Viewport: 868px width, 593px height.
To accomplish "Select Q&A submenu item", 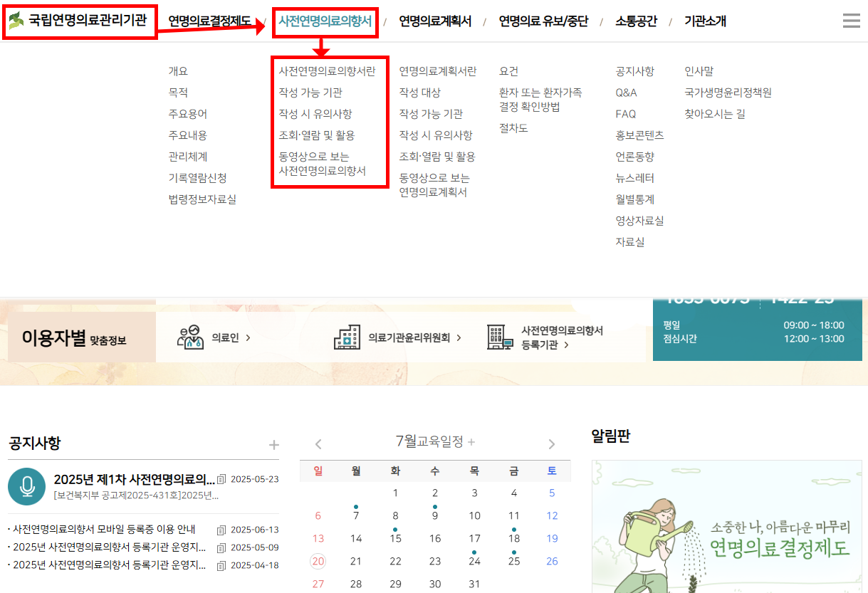I will coord(627,93).
